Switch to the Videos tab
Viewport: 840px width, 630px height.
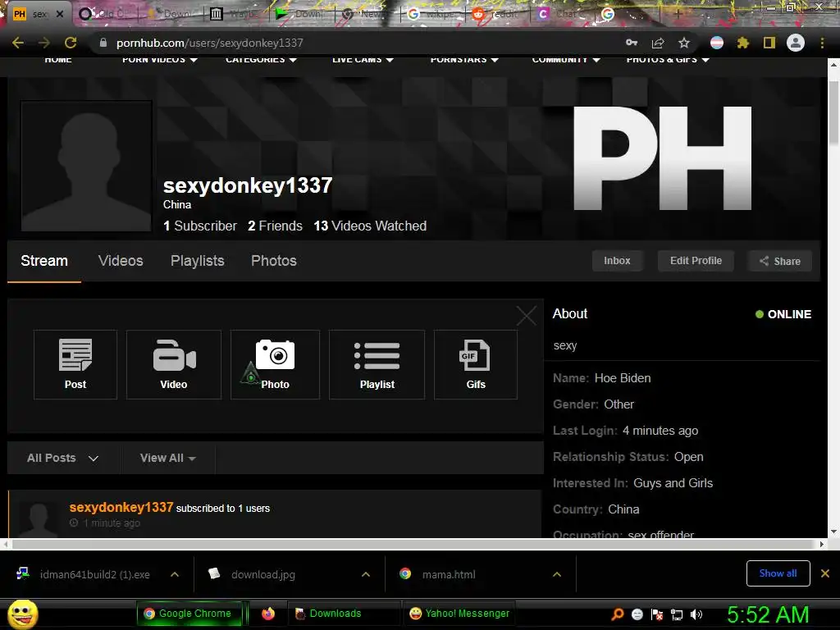121,261
